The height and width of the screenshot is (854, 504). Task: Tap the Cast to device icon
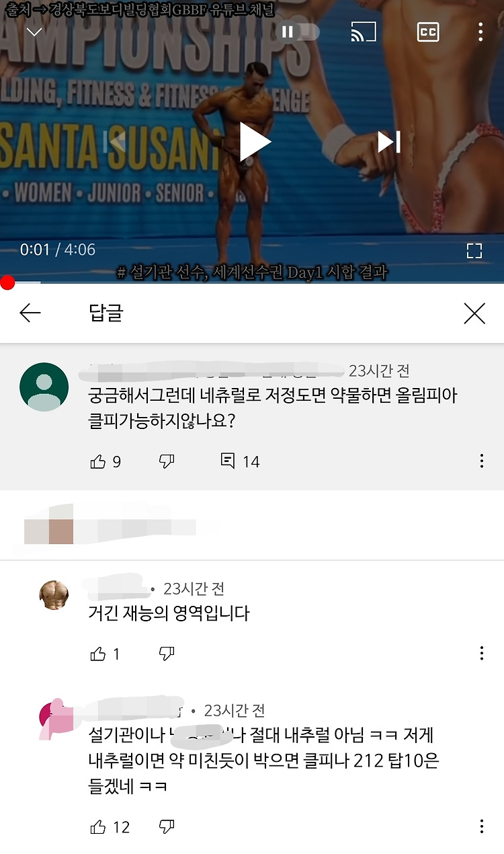pos(364,32)
